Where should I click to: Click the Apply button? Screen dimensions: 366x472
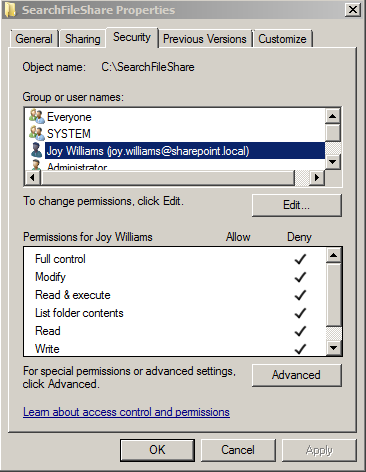[x=319, y=450]
